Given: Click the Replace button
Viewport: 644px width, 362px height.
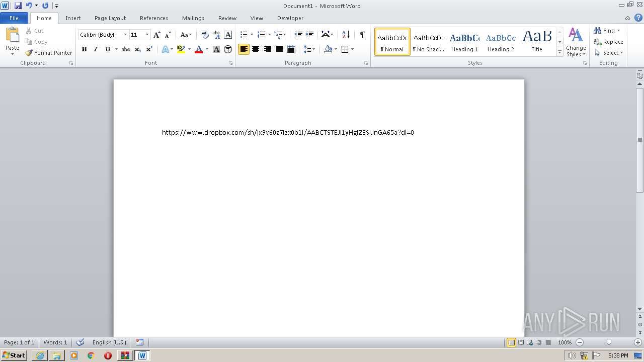Looking at the screenshot, I should (x=609, y=42).
